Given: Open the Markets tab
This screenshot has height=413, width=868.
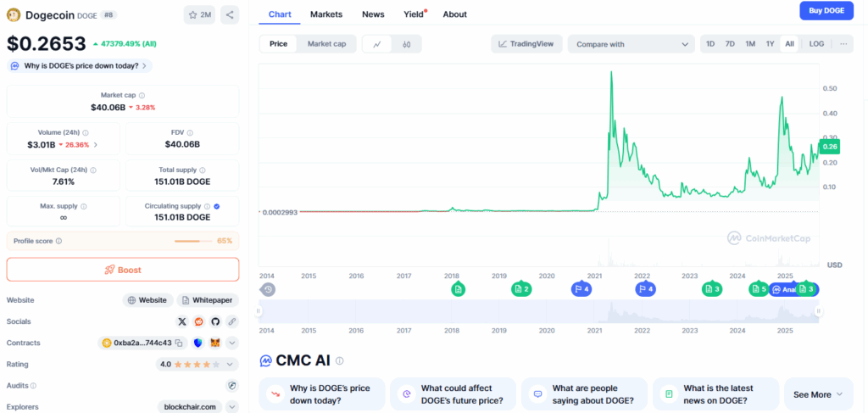Looking at the screenshot, I should (x=326, y=14).
